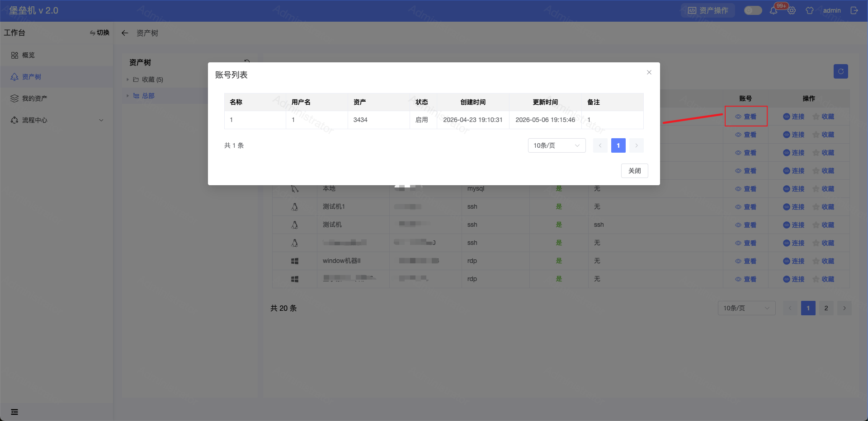Click the logout icon beside admin
The image size is (868, 421).
tap(854, 10)
